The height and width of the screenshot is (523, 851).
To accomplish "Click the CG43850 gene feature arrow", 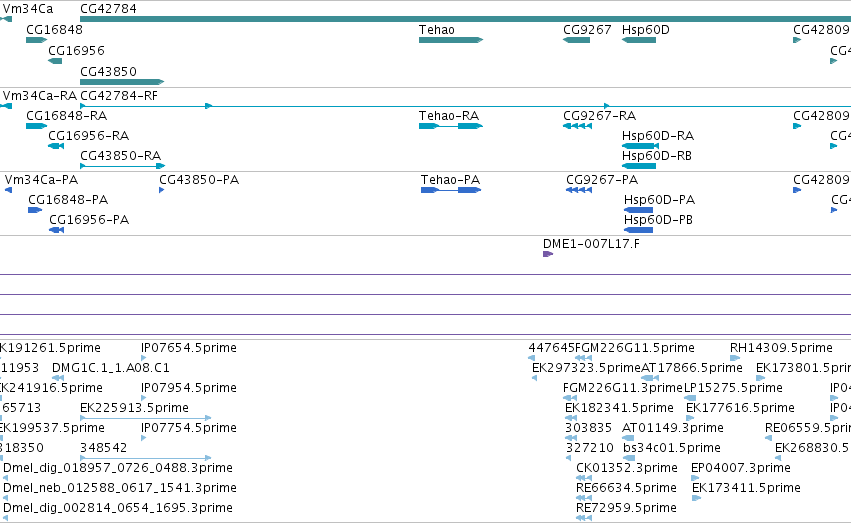I will pos(122,82).
